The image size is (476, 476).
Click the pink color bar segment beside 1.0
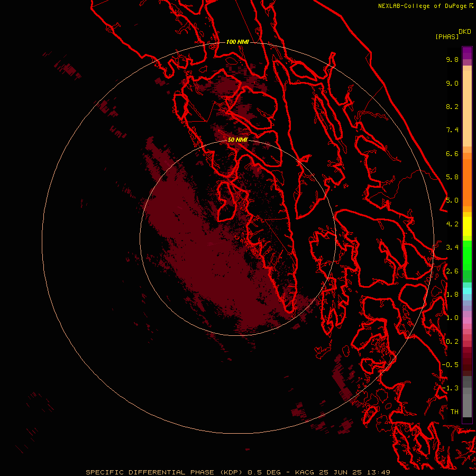(467, 321)
